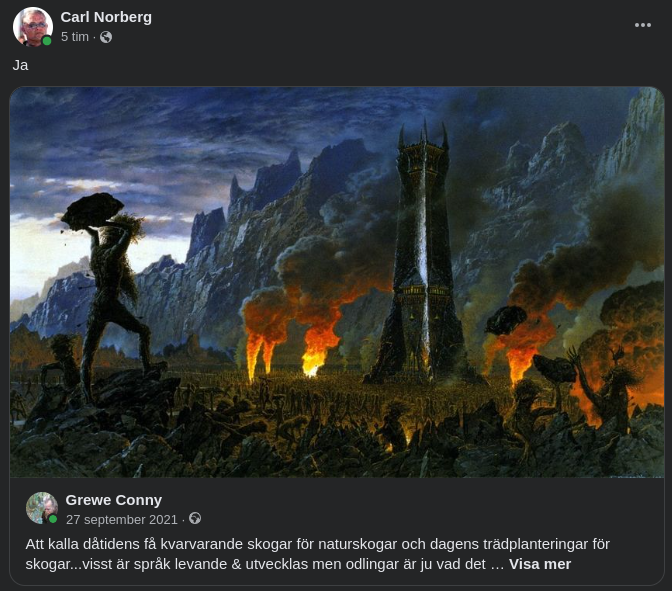Screen dimensions: 672x591
Task: Click globe icon beside 27 september 2021
Action: point(195,519)
